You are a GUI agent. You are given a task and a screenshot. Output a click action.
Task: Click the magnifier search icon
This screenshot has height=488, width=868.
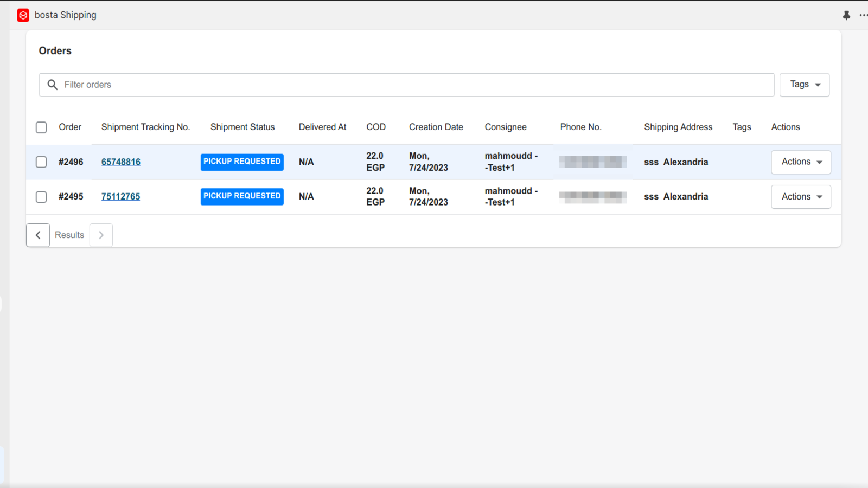pos(53,85)
